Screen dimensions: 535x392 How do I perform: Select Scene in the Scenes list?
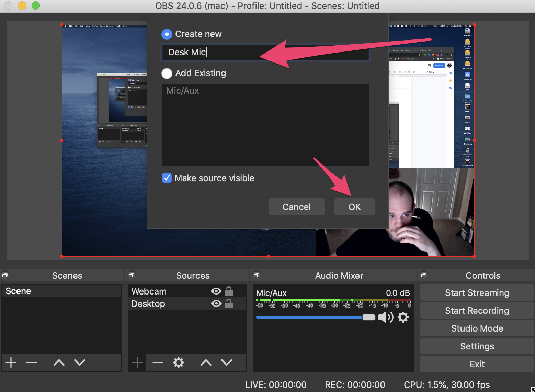[x=61, y=291]
